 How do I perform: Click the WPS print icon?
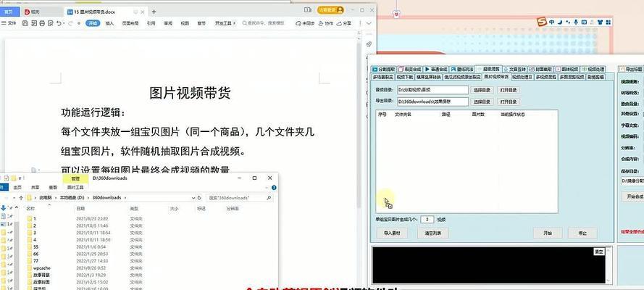[42, 23]
